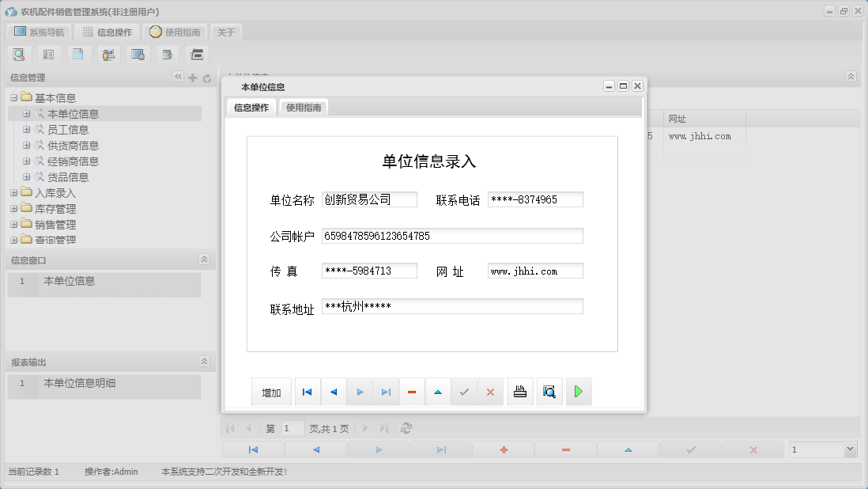Click the green run arrow in the dialog
Image resolution: width=868 pixels, height=489 pixels.
tap(578, 391)
